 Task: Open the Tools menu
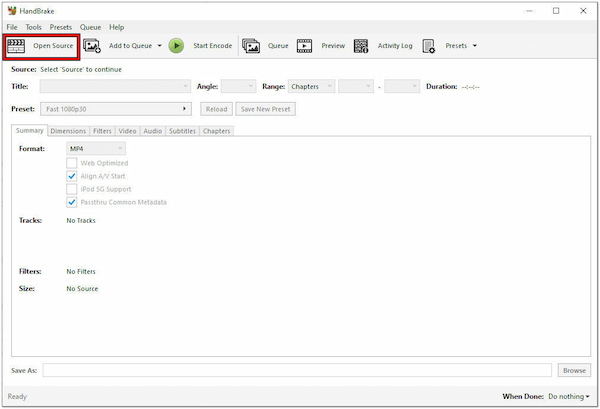point(34,27)
